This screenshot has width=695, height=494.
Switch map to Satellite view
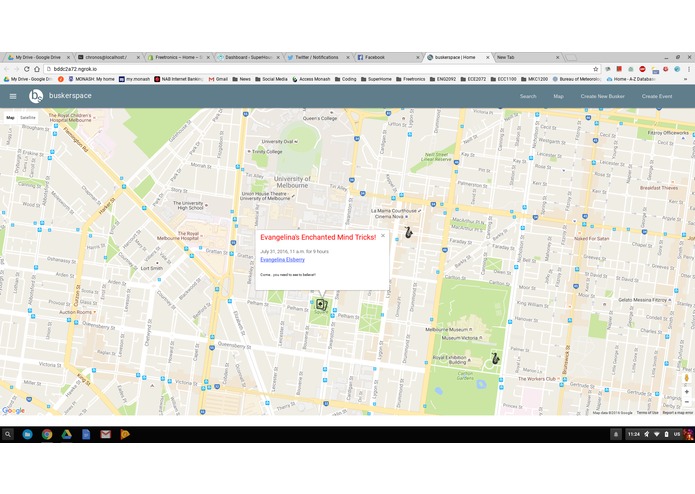point(28,118)
